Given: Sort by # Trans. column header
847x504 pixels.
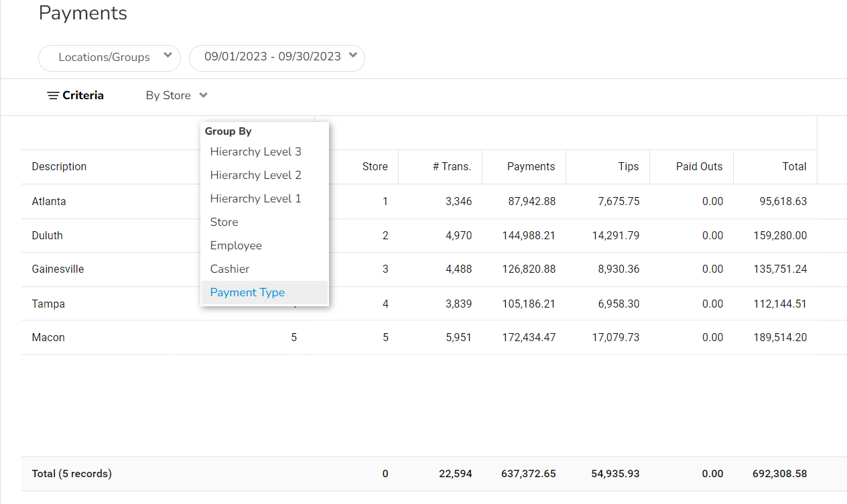Looking at the screenshot, I should pyautogui.click(x=452, y=167).
